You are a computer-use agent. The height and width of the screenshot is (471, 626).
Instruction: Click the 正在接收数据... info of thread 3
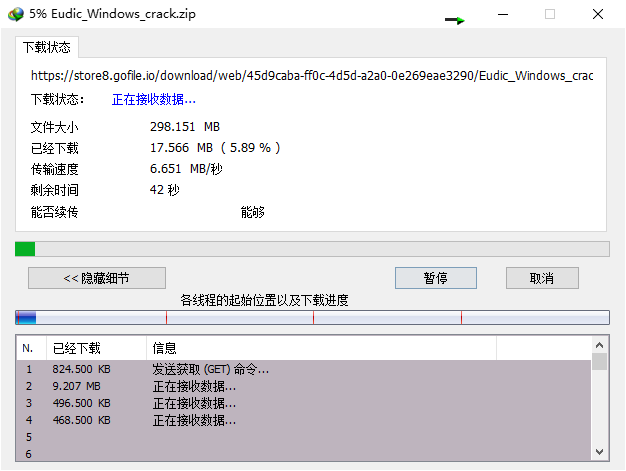(194, 404)
